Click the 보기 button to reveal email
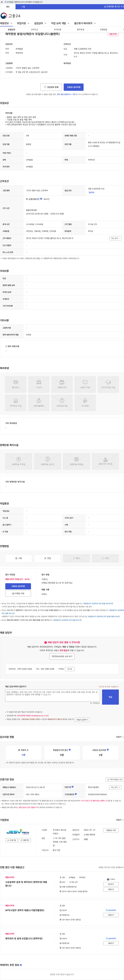124x980 pixels. click(x=70, y=669)
